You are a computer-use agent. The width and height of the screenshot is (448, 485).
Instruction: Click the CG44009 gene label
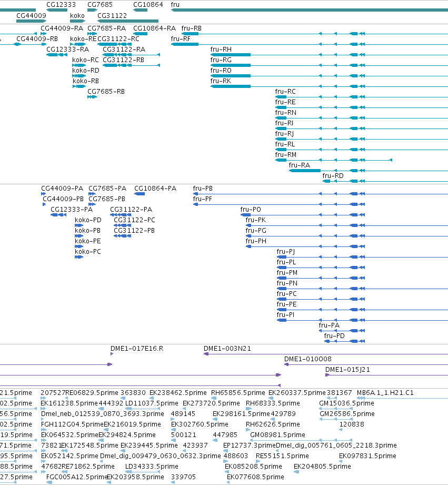pyautogui.click(x=31, y=15)
